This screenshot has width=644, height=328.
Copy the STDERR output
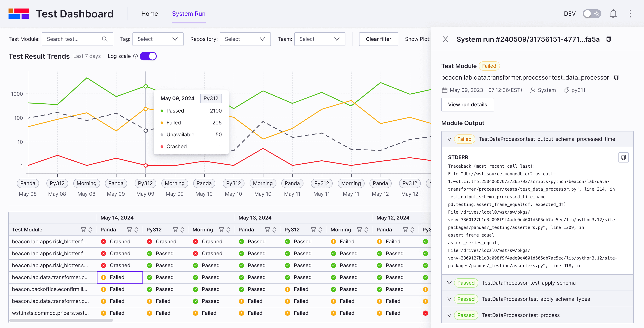click(623, 157)
